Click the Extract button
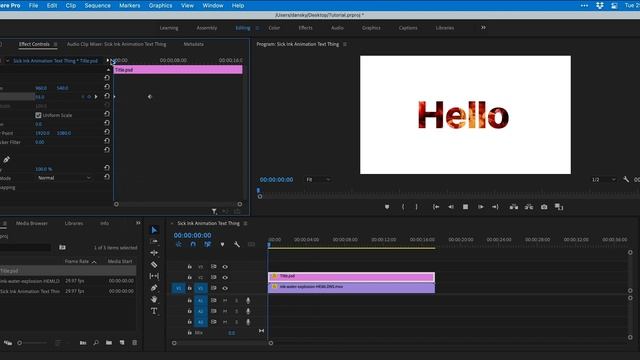The image size is (640, 360). pos(529,207)
